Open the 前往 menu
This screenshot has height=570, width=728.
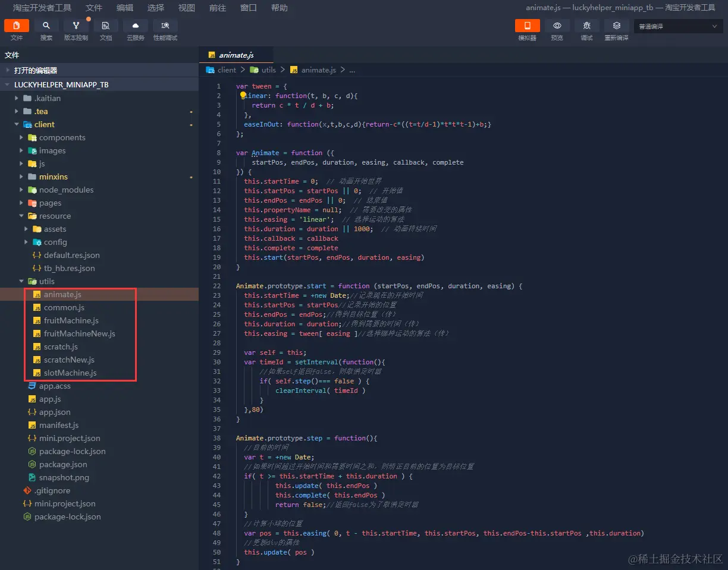pyautogui.click(x=218, y=8)
